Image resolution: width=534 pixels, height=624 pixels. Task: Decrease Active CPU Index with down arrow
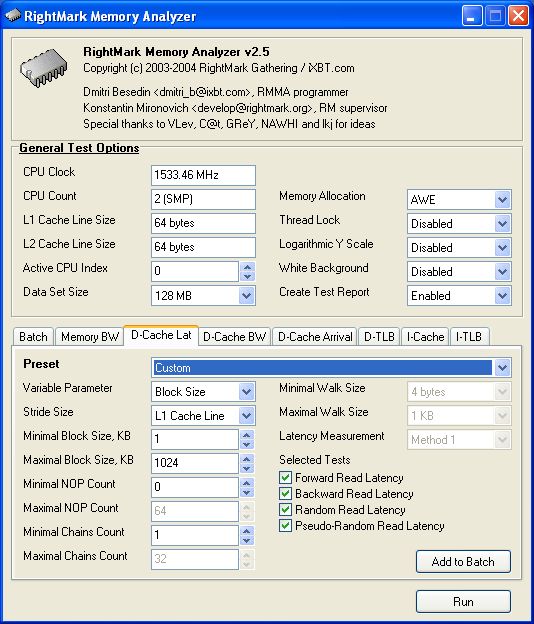pos(248,276)
